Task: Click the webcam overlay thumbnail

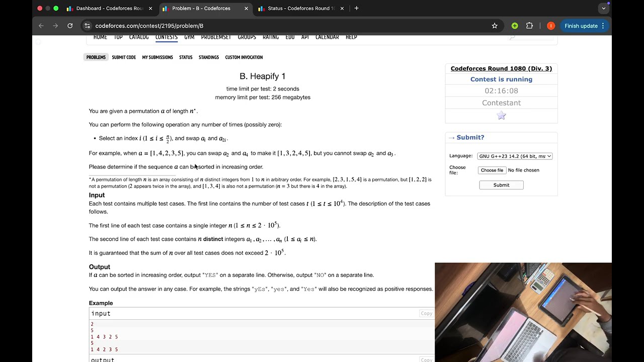Action: (523, 312)
